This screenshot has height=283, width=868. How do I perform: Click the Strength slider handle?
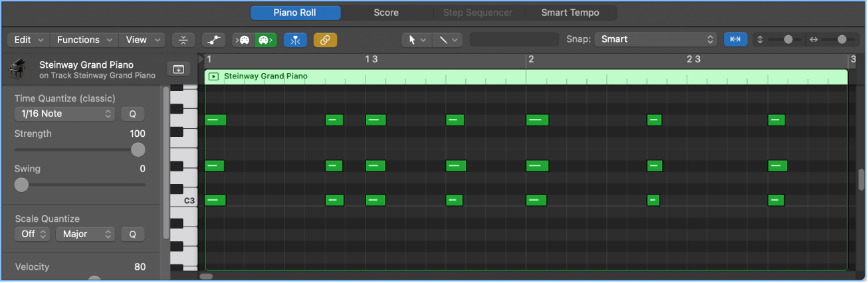138,149
